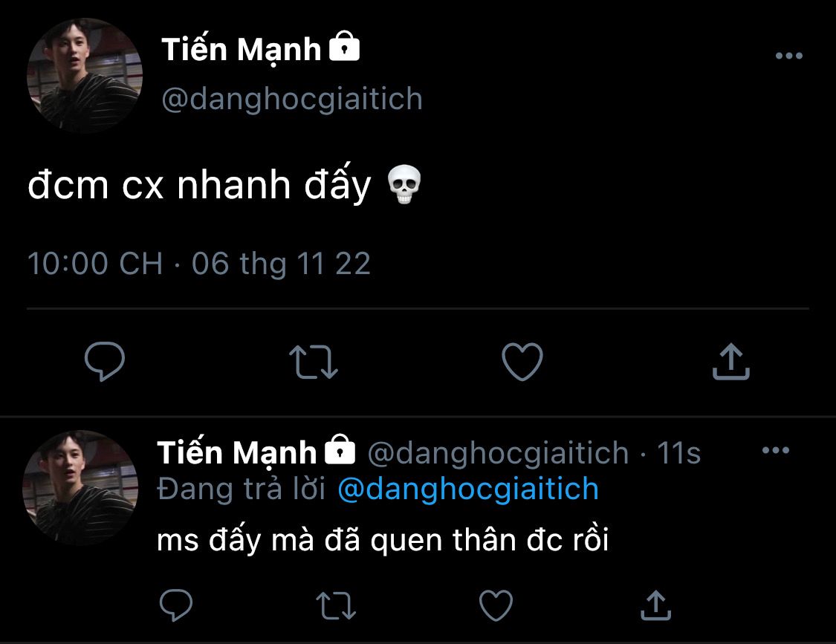Tap the small avatar beside the reply
The height and width of the screenshot is (644, 836).
pyautogui.click(x=80, y=488)
